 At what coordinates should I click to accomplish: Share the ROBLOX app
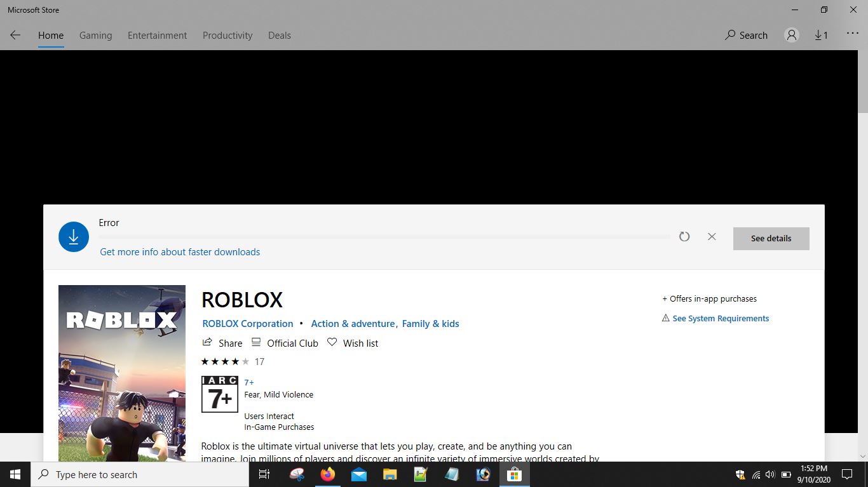point(222,343)
